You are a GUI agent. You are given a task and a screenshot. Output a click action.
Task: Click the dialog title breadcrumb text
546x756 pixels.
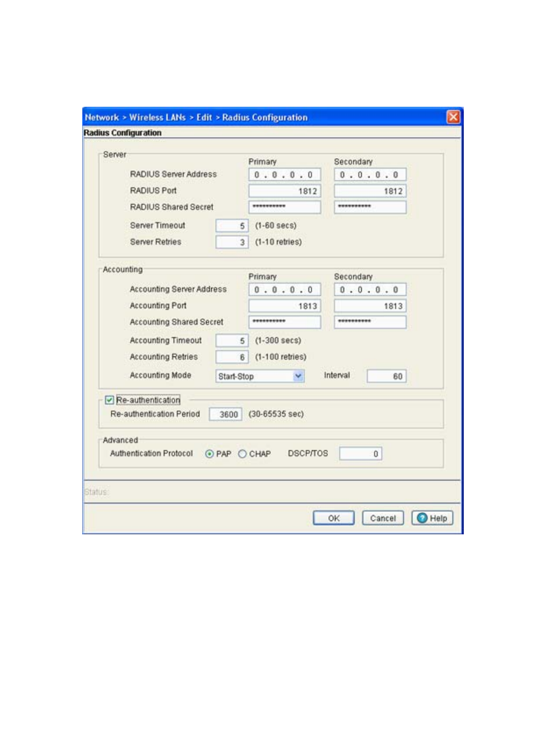click(x=196, y=117)
